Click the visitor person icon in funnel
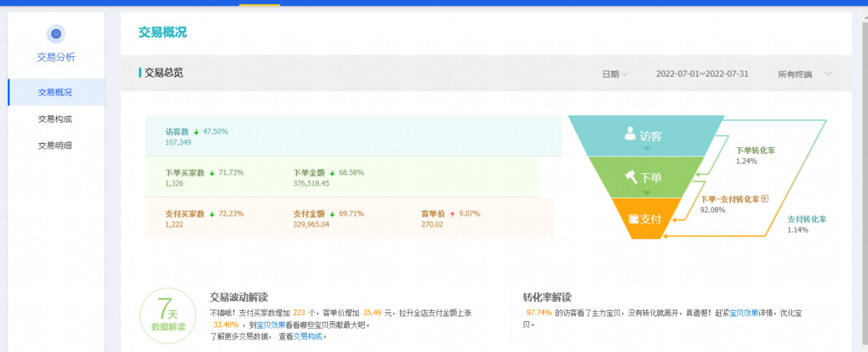868x352 pixels. pyautogui.click(x=630, y=134)
